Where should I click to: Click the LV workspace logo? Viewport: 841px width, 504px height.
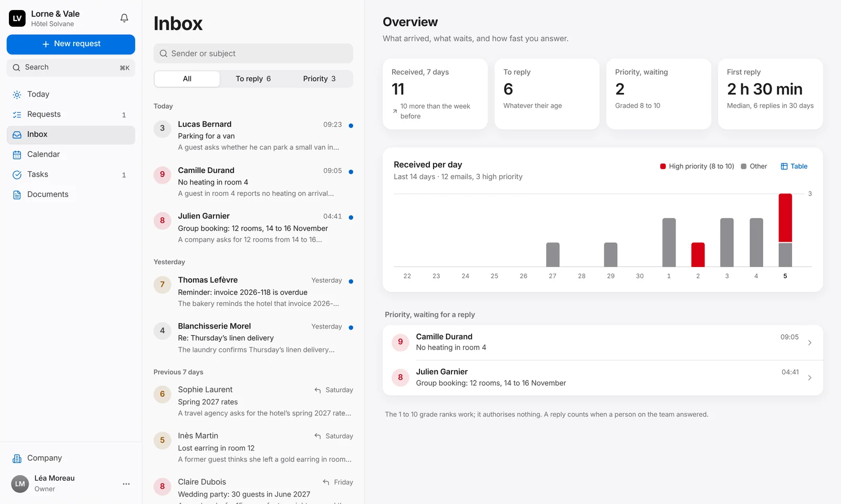(17, 18)
